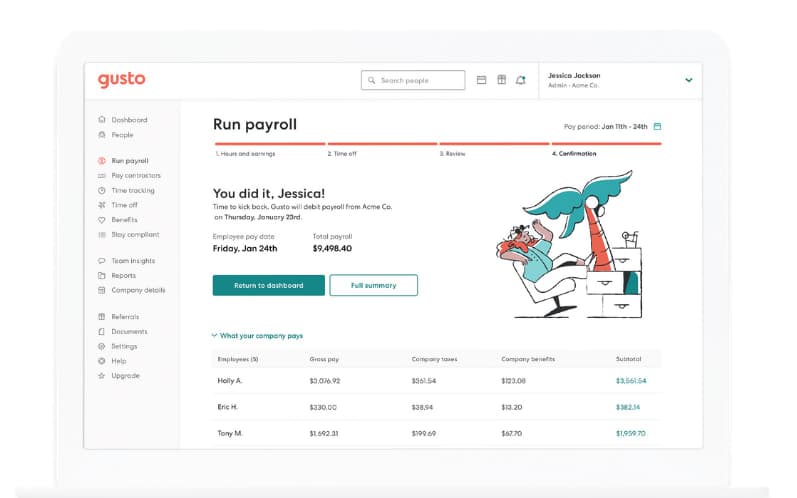Click the Friday, Jan 24th pay date
Viewport: 797px width, 498px height.
245,248
